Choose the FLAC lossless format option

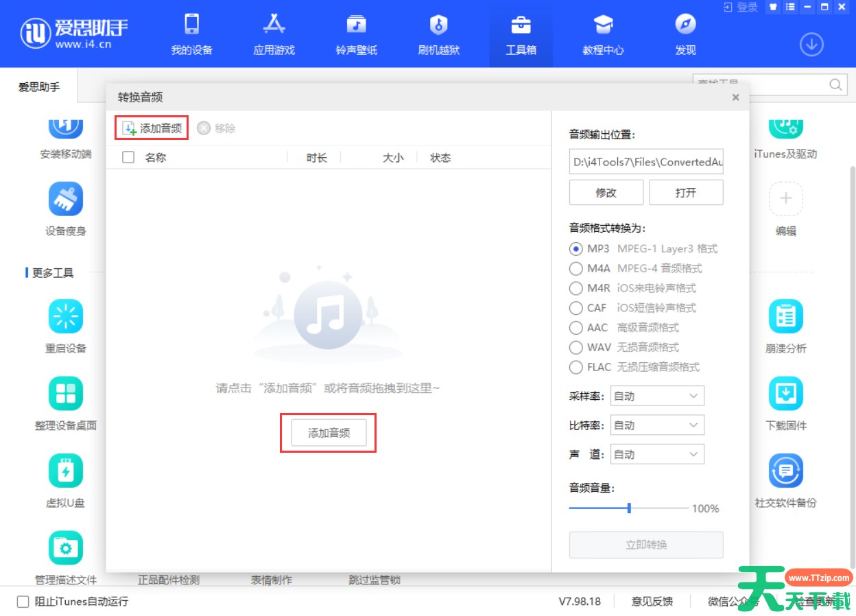click(576, 367)
